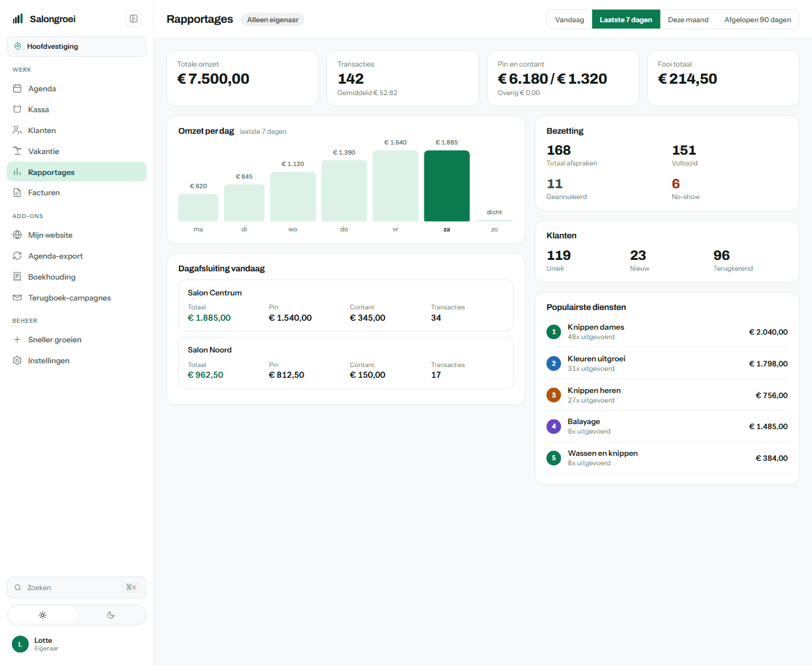The image size is (812, 665).
Task: Click the Totale omzet € 7.500,00 value
Action: tap(213, 79)
